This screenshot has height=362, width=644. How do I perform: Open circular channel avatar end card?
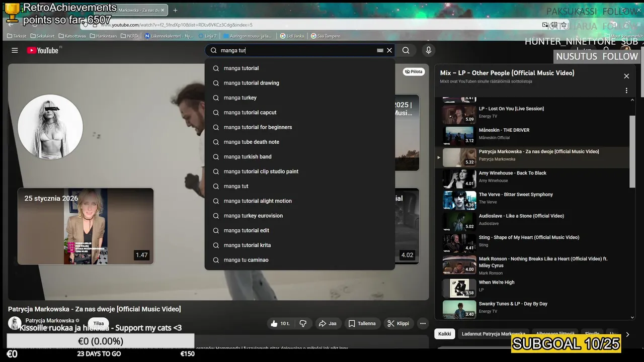50,127
